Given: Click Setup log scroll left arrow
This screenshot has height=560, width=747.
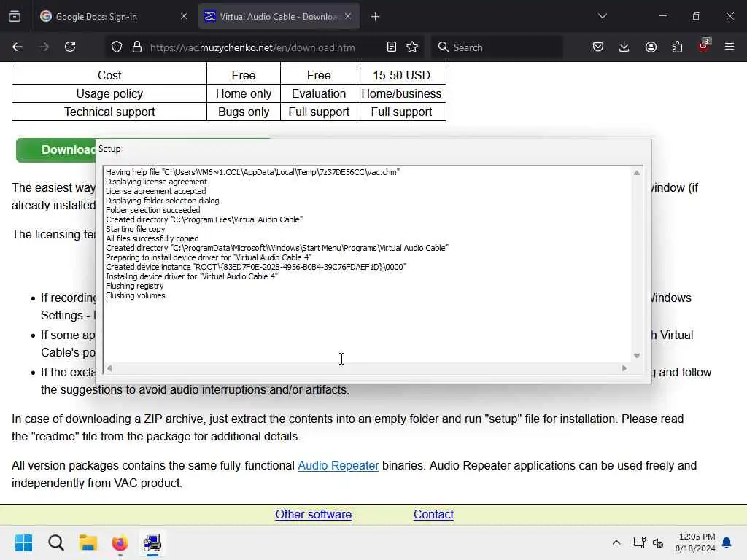Looking at the screenshot, I should tap(109, 368).
